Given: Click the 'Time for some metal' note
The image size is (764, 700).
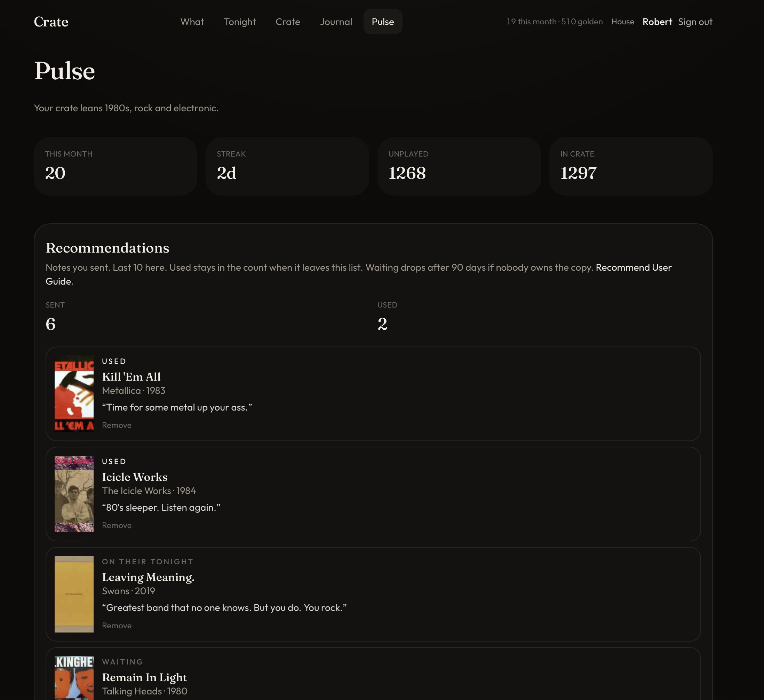Looking at the screenshot, I should (177, 407).
